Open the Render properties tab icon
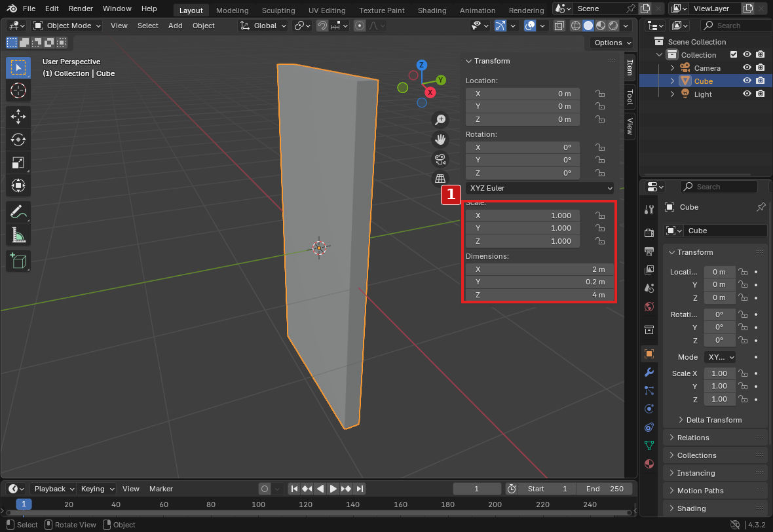The height and width of the screenshot is (532, 773). click(649, 232)
